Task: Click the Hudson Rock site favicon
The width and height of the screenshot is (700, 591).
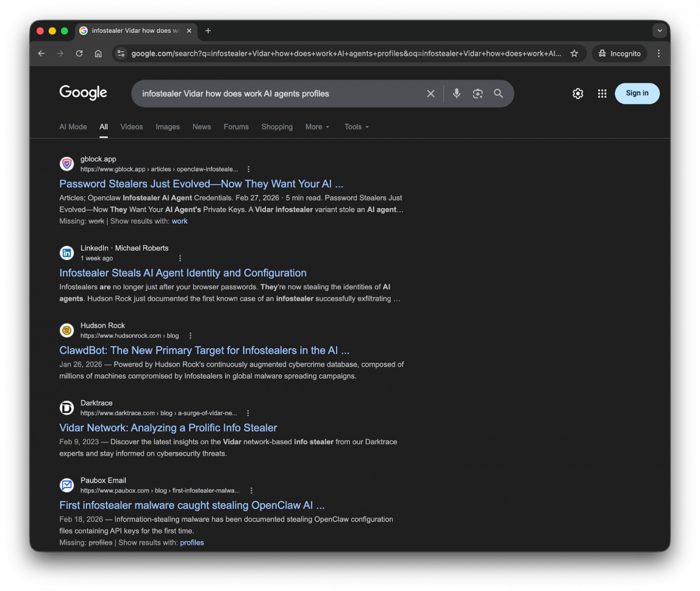Action: [x=67, y=330]
